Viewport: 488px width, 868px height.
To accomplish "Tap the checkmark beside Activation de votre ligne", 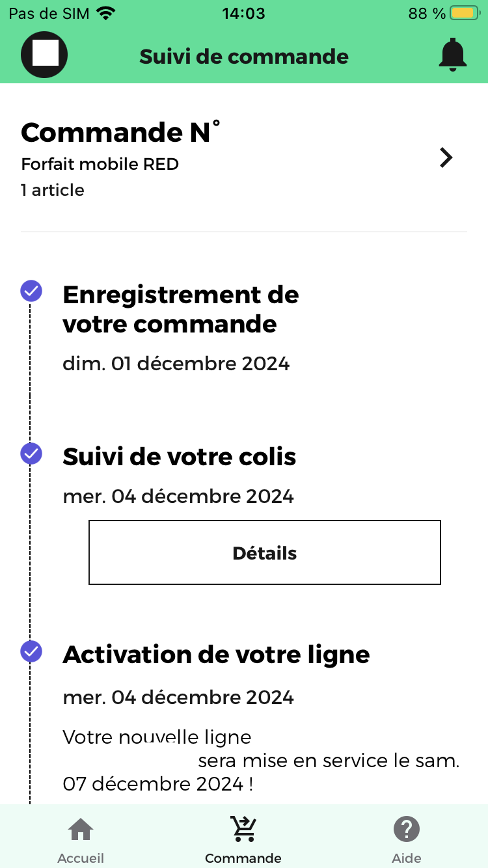I will point(31,651).
